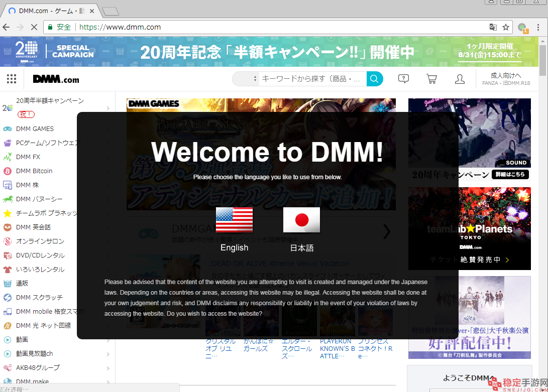This screenshot has width=548, height=392.
Task: Close the DMM.com tab
Action: (x=92, y=11)
